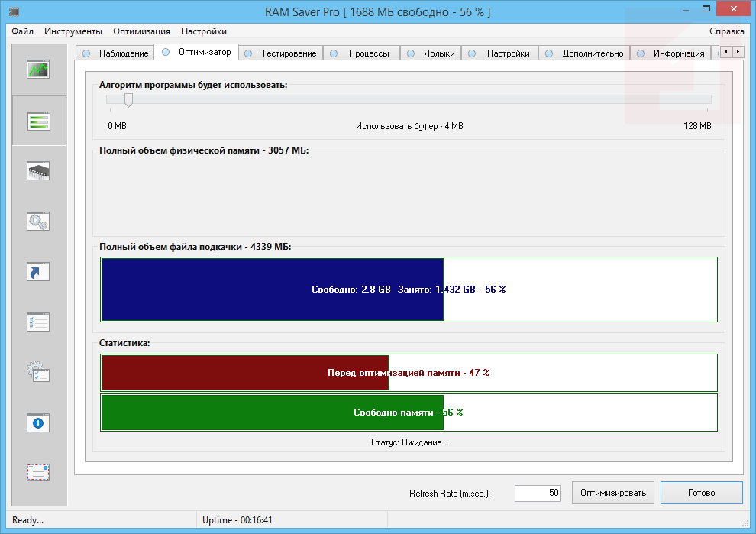The width and height of the screenshot is (756, 534).
Task: Open the Дополнительно tab
Action: 584,53
